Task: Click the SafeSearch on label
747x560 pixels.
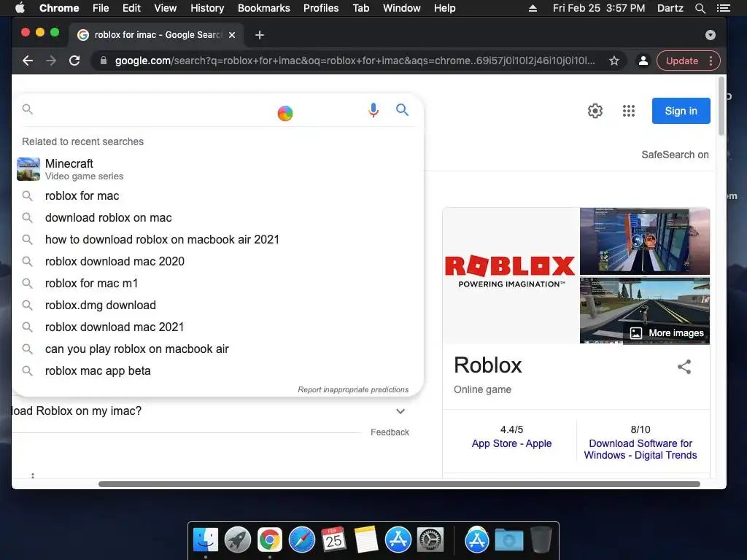Action: [675, 155]
